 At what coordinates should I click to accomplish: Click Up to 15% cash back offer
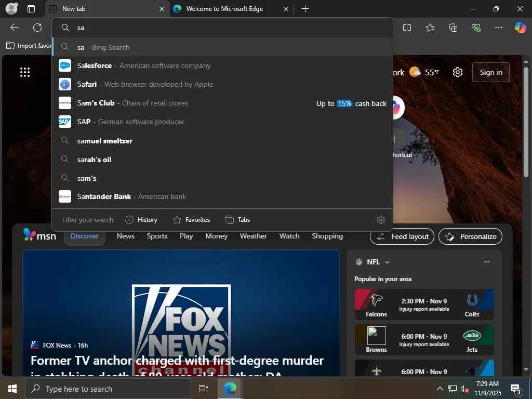(351, 103)
